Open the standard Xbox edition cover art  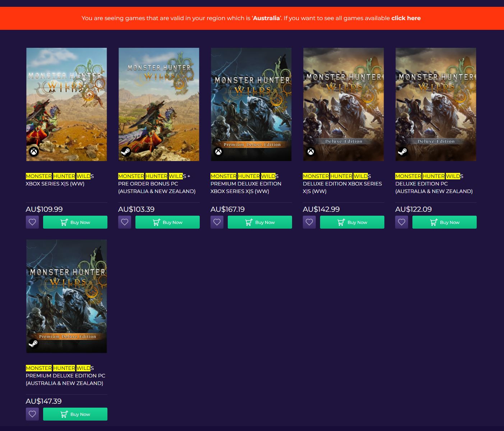coord(66,104)
